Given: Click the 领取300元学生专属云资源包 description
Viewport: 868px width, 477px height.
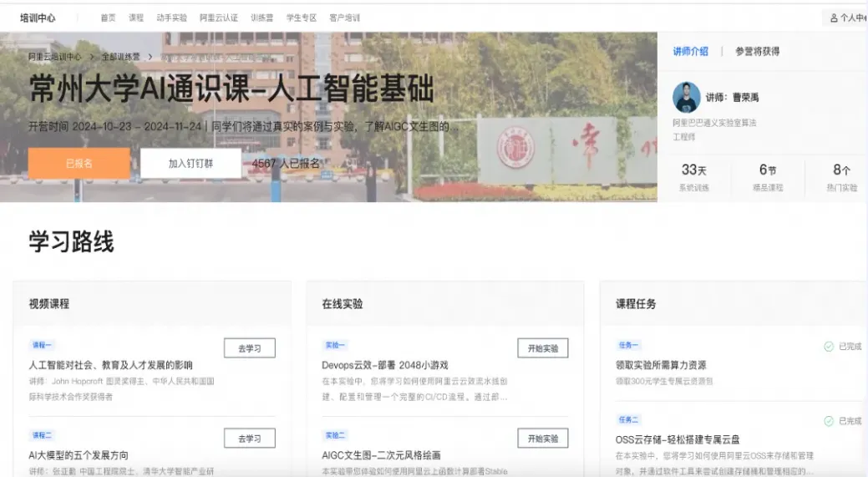Looking at the screenshot, I should (x=664, y=381).
